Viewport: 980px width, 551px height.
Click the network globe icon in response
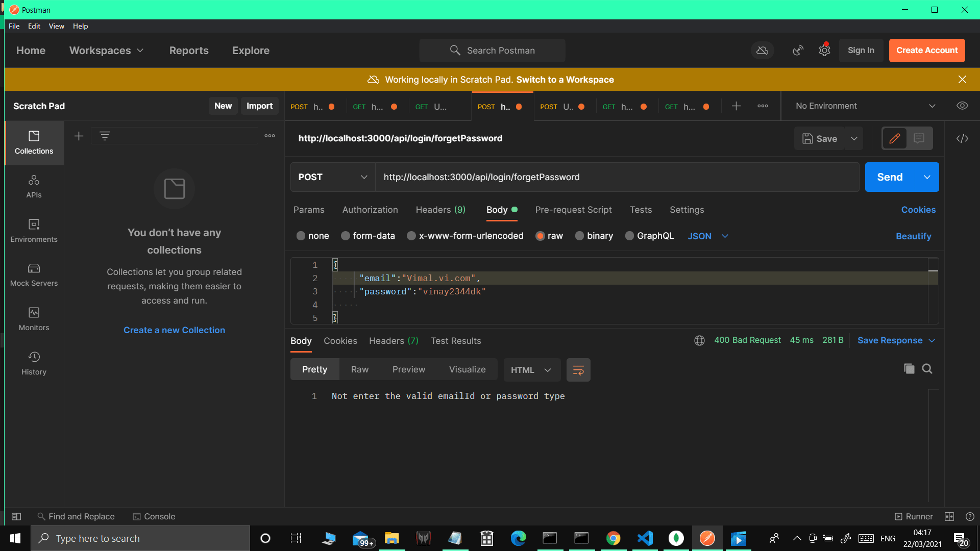click(x=699, y=340)
